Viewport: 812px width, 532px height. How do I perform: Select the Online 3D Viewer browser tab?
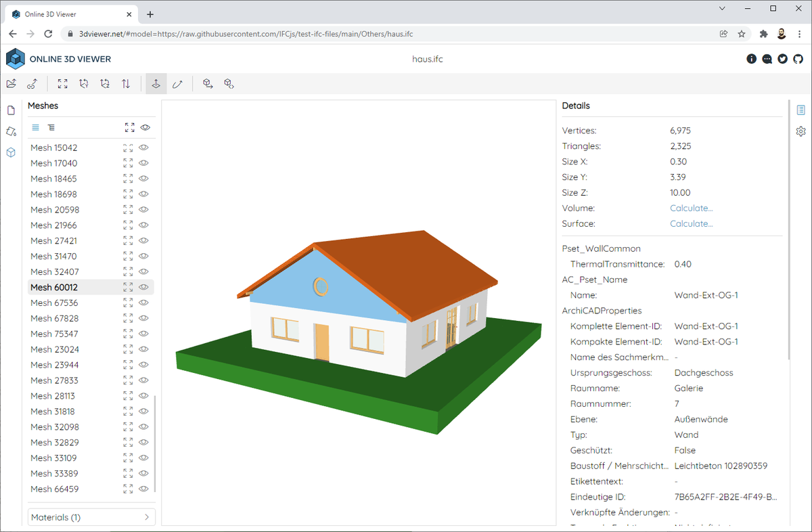click(x=70, y=14)
